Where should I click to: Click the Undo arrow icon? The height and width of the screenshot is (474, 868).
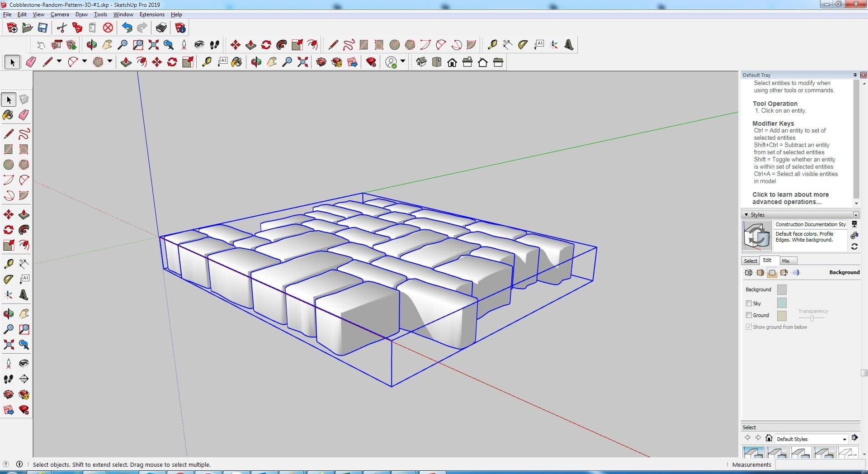click(x=127, y=28)
